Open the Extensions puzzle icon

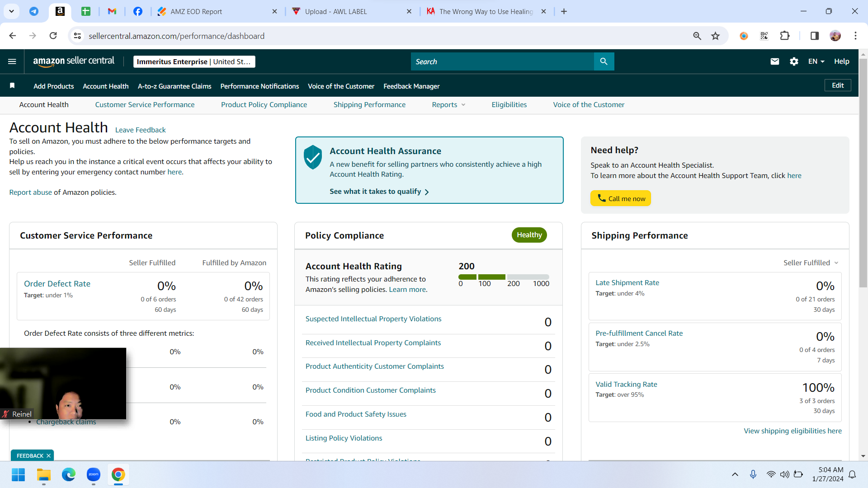click(785, 36)
